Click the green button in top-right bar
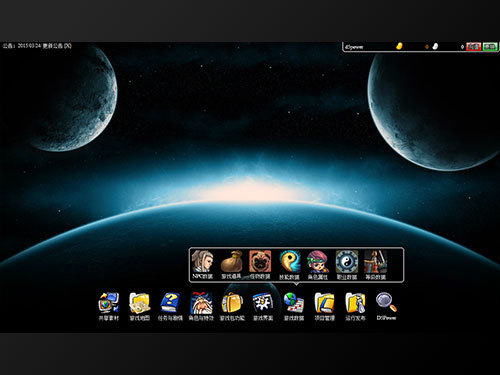 click(490, 47)
